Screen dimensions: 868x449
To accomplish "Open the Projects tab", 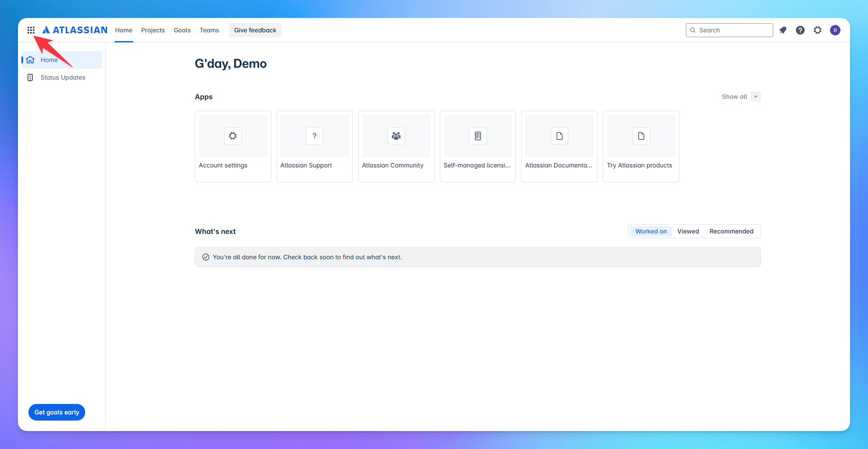I will click(153, 30).
